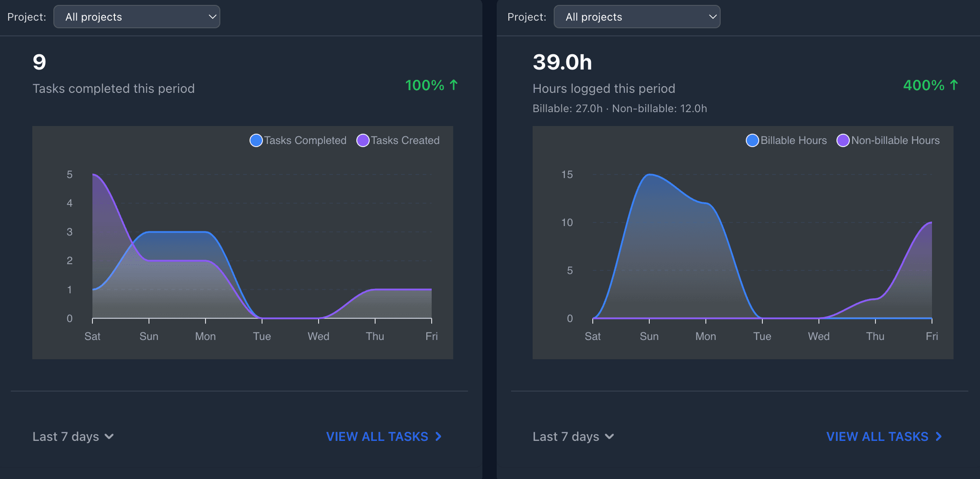Viewport: 980px width, 479px height.
Task: Click the 39.0h hours logged heading
Action: pos(562,63)
